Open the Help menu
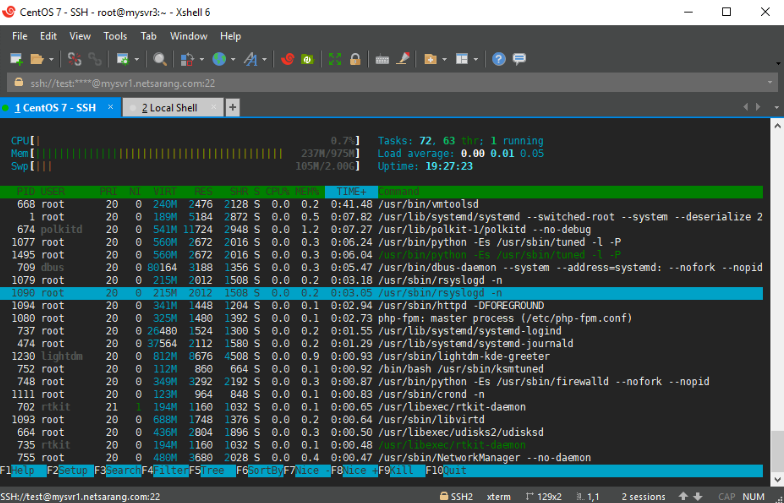 pyautogui.click(x=230, y=36)
